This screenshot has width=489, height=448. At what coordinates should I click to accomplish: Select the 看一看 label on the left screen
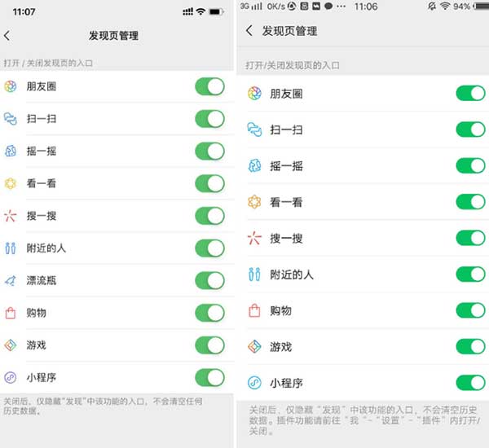coord(42,183)
